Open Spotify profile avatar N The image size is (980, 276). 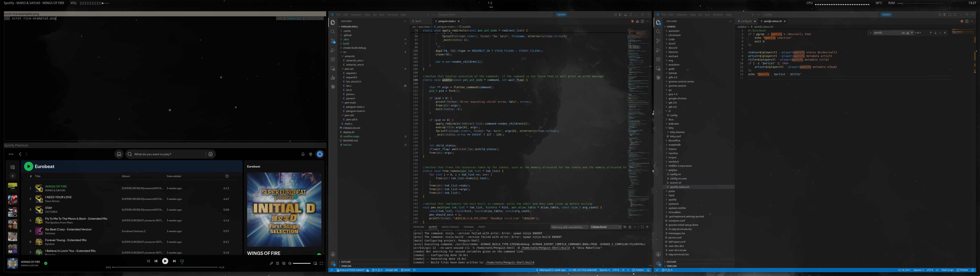pyautogui.click(x=320, y=154)
